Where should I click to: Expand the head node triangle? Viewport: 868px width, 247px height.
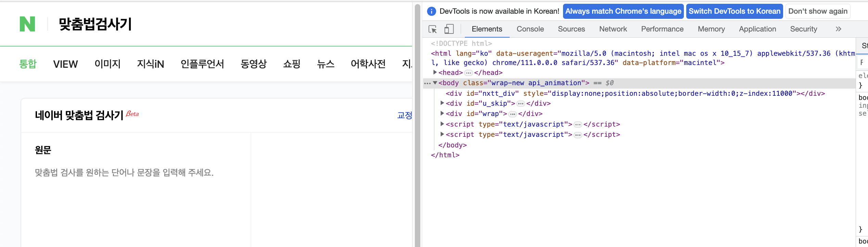435,72
